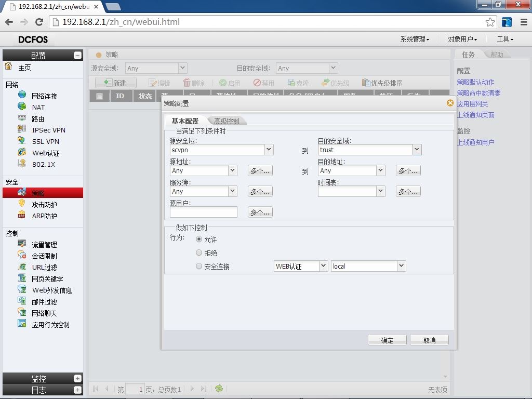The width and height of the screenshot is (532, 399).
Task: Select the 安全连接 radio button
Action: [199, 267]
